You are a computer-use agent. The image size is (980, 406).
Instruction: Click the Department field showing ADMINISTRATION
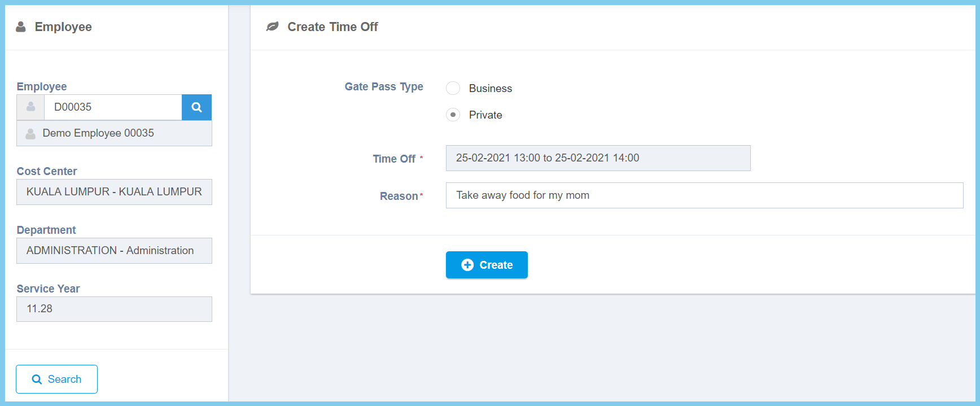point(114,251)
